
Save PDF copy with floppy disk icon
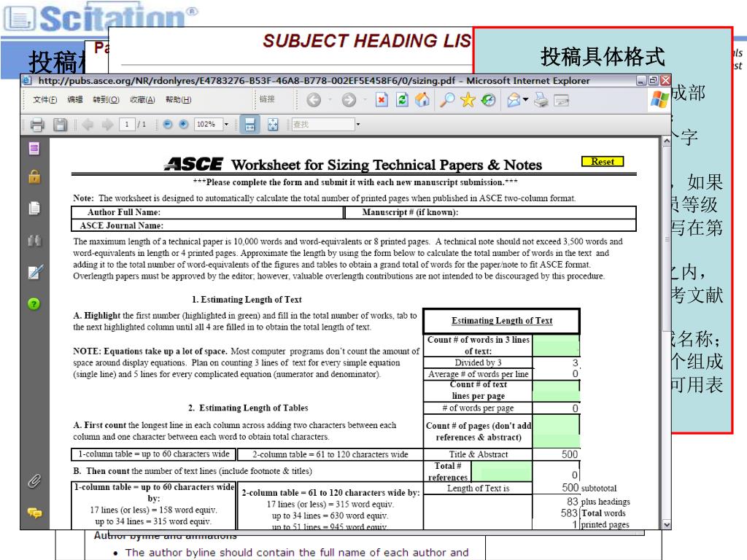pyautogui.click(x=60, y=125)
